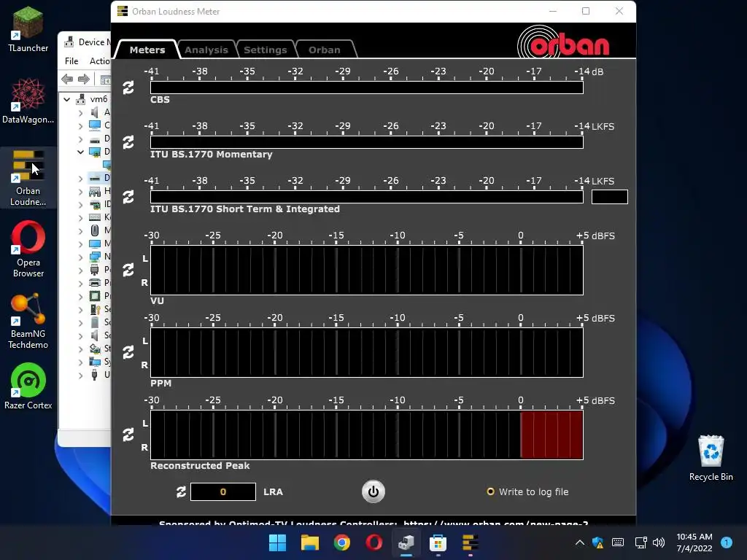Expand the keyboard category in Device Manager
747x560 pixels.
[80, 217]
